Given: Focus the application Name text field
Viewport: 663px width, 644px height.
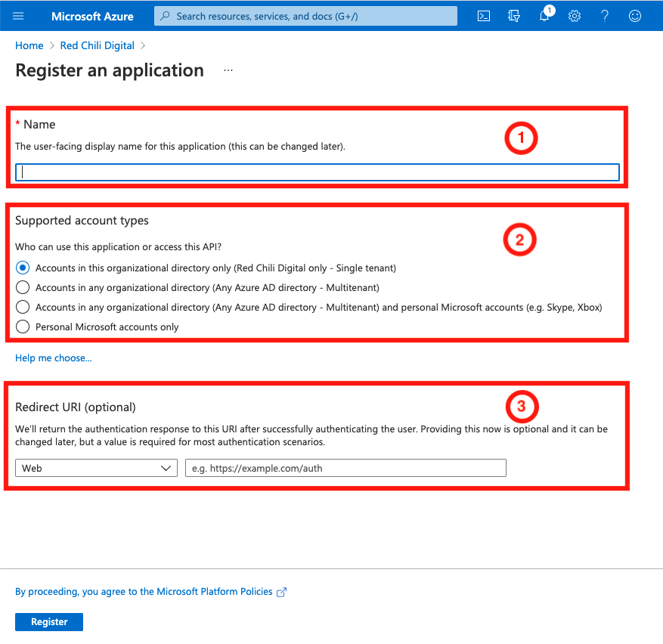Looking at the screenshot, I should (x=318, y=172).
